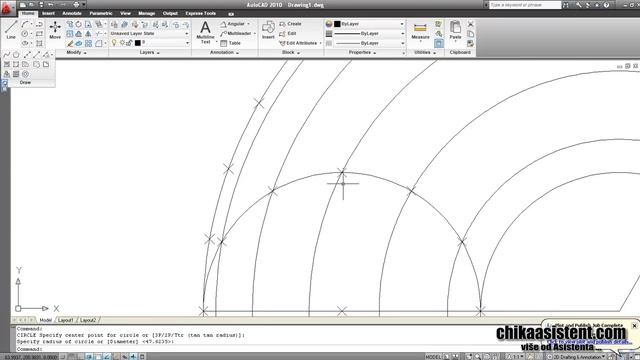640x360 pixels.
Task: Expand the Block panel arrow
Action: 298,53
